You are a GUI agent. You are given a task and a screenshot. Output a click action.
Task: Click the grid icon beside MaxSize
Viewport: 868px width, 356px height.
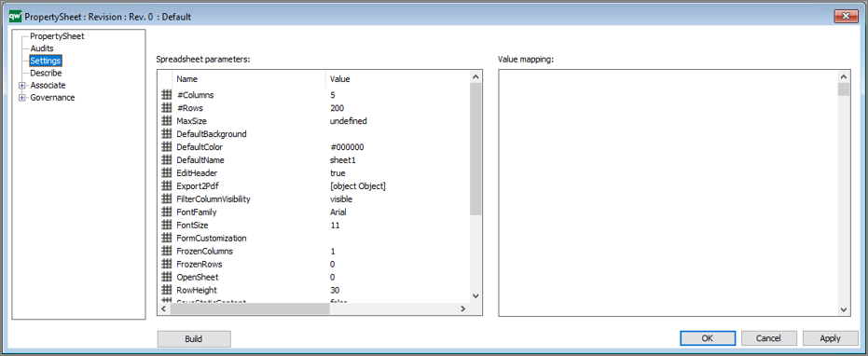tap(166, 121)
